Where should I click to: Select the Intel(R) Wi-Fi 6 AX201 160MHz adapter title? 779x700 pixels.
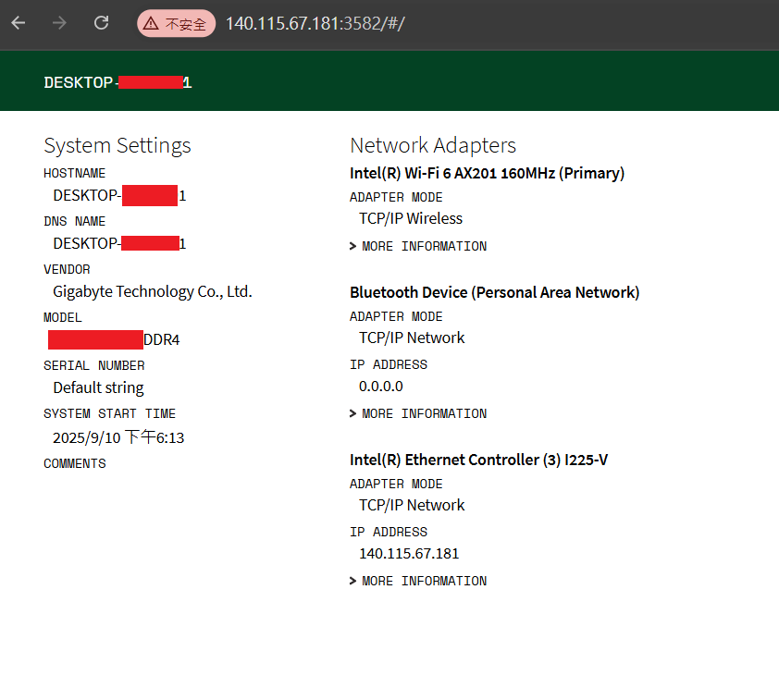pos(487,173)
